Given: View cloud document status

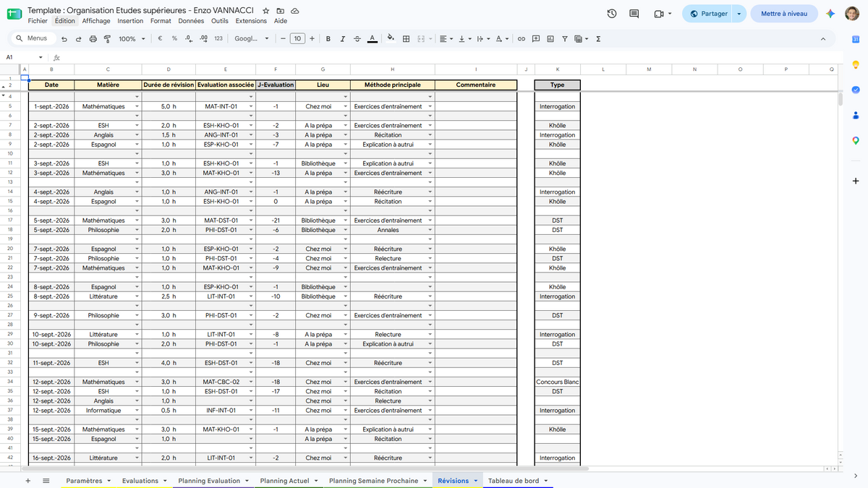Looking at the screenshot, I should coord(295,12).
